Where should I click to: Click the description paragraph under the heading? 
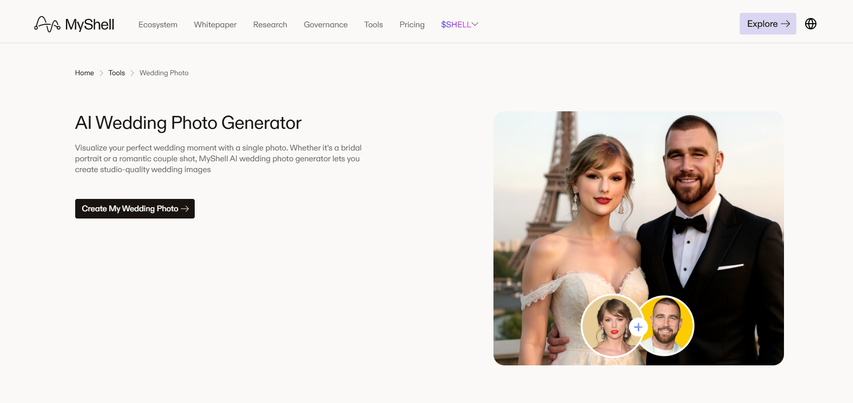point(218,159)
